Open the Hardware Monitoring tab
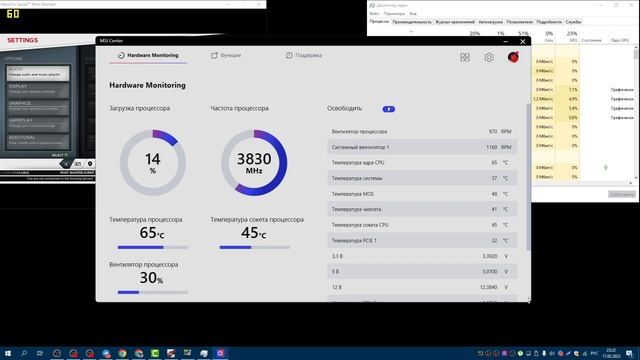Viewport: 640px width, 360px height. click(x=148, y=55)
